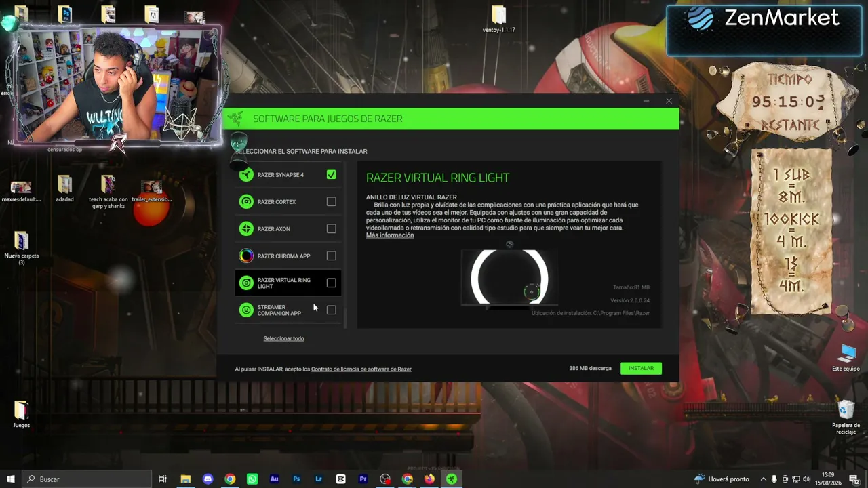Expand the hidden system tray icons
Screen dimensions: 868x488
tap(764, 479)
